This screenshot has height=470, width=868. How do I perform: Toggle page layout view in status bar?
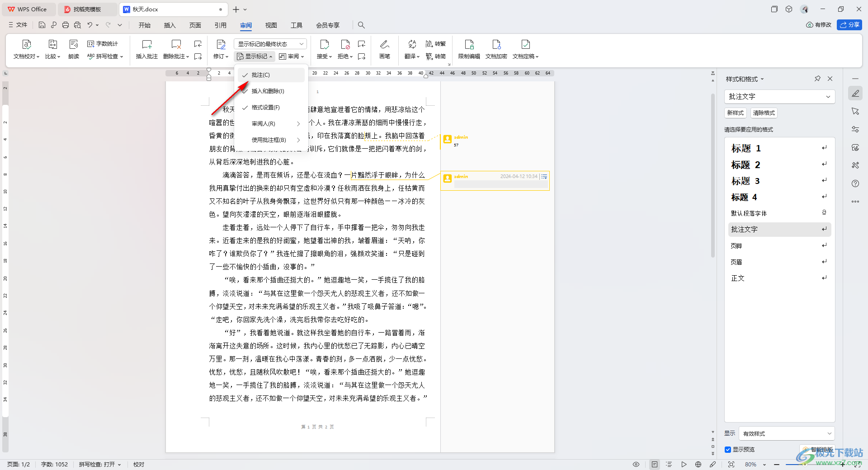pyautogui.click(x=655, y=465)
